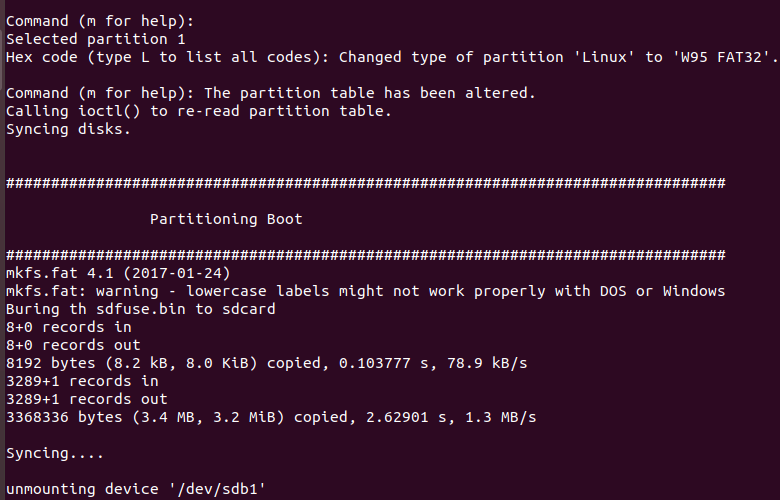Viewport: 780px width, 500px height.
Task: Click the "8192 bytes" copied summary line
Action: click(268, 363)
